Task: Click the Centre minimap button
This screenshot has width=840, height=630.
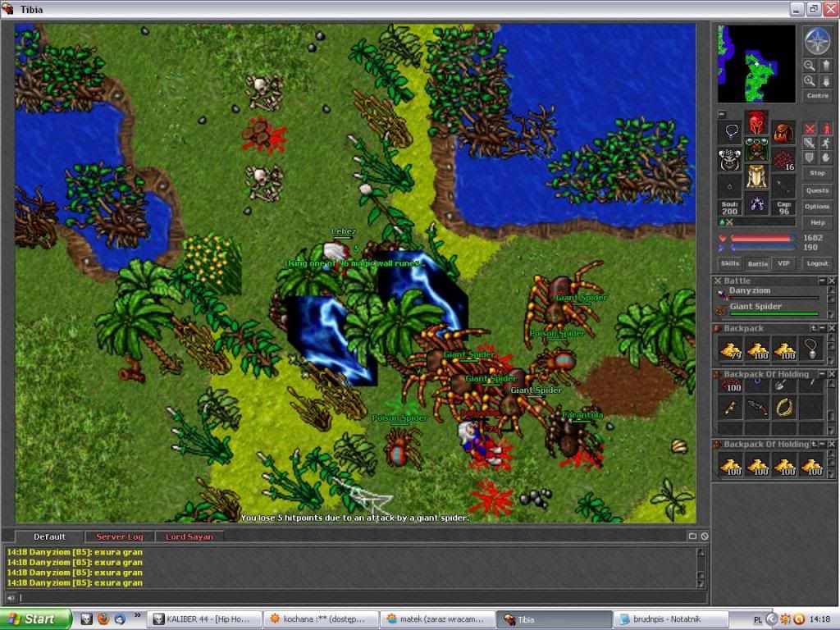Action: (818, 96)
